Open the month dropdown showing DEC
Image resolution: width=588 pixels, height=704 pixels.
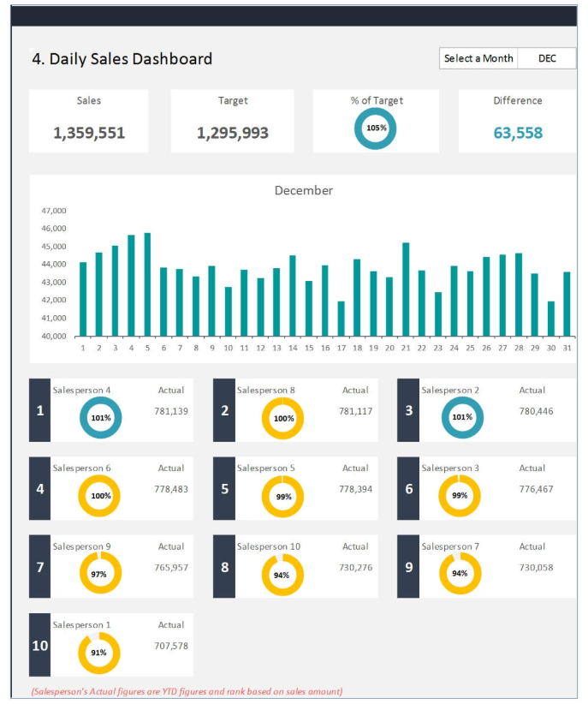pyautogui.click(x=546, y=58)
